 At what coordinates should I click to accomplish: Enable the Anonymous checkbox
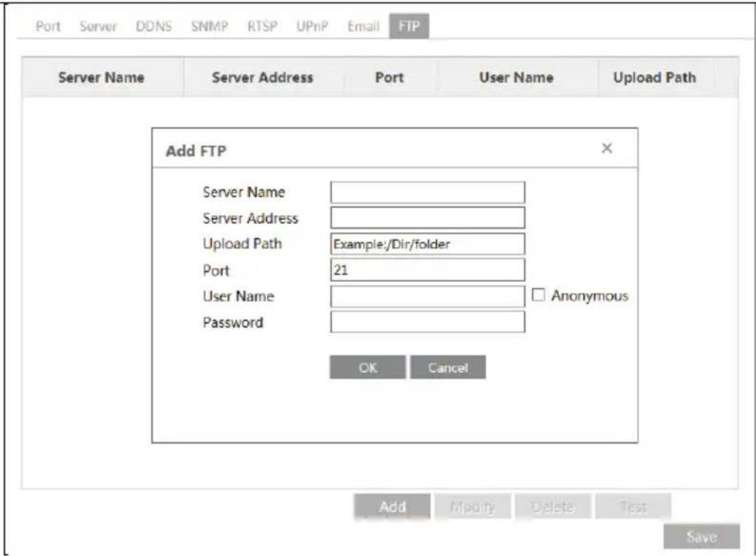pos(538,295)
